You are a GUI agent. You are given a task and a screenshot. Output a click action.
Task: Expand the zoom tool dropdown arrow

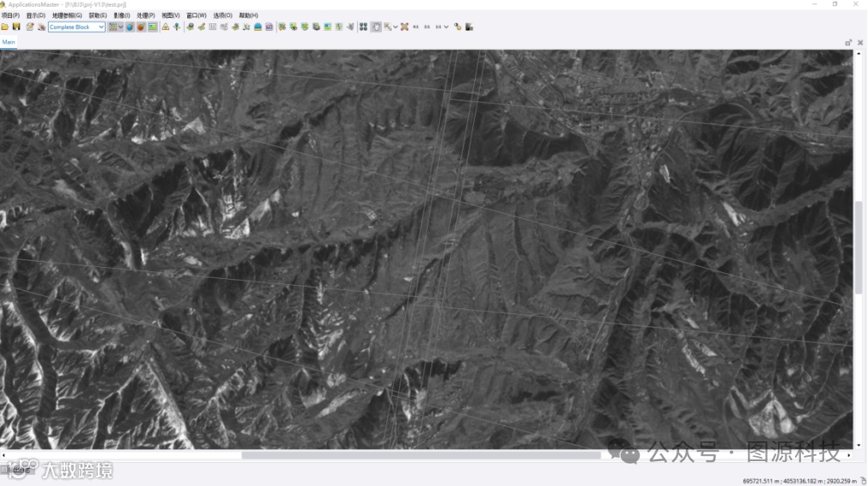[x=395, y=27]
